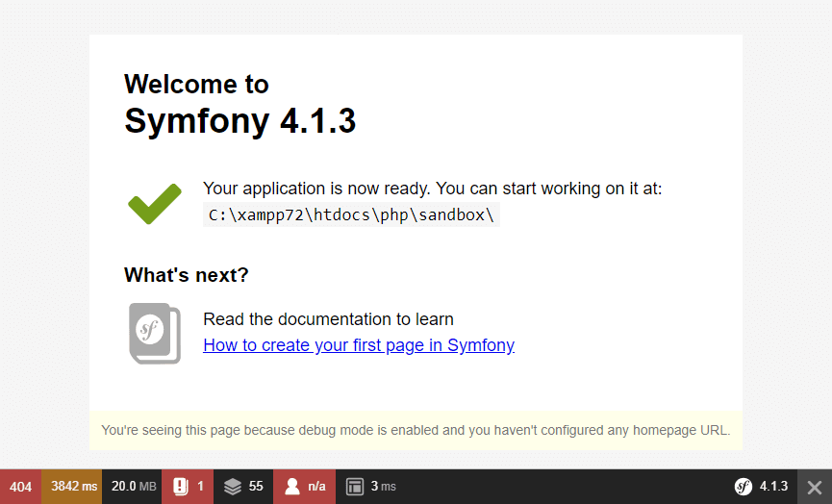832x504 pixels.
Task: Click the 55 cache calls count
Action: [256, 487]
